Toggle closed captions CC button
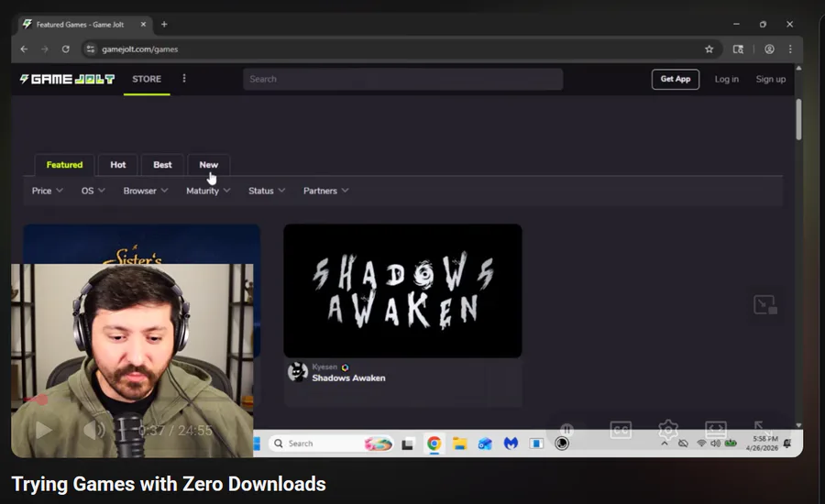Viewport: 825px width, 504px height. click(x=621, y=430)
